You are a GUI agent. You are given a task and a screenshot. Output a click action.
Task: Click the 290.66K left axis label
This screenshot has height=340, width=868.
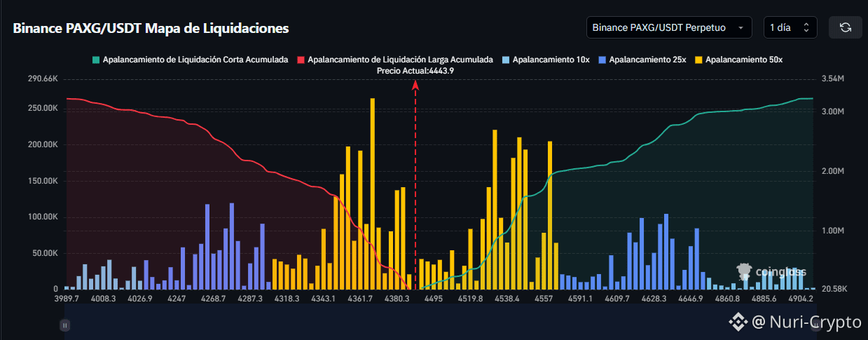coord(43,79)
